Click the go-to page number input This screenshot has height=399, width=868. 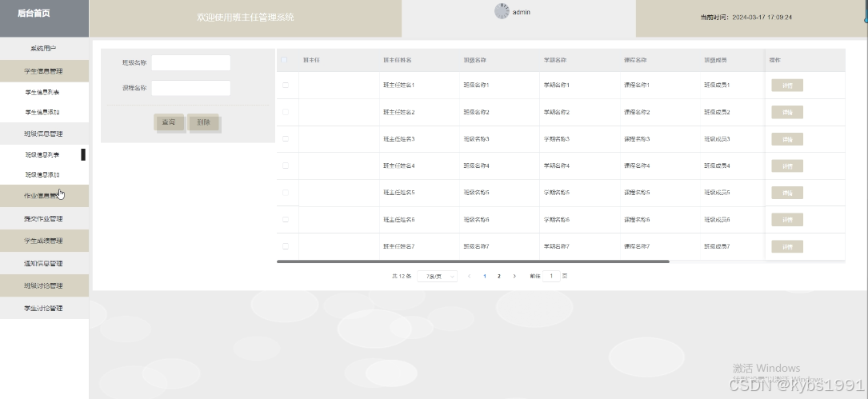[x=551, y=276]
